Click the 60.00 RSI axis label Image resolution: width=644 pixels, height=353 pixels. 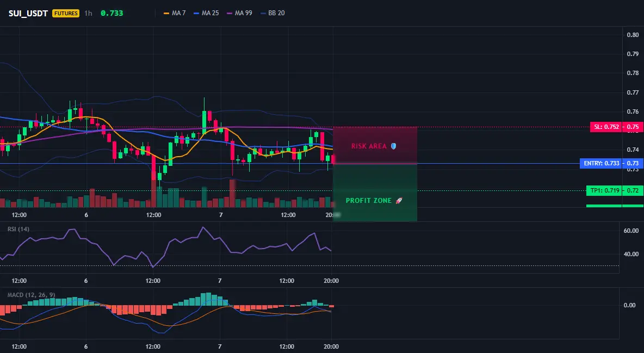[631, 231]
